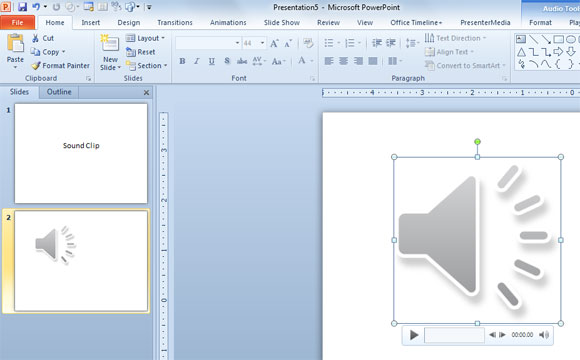Image resolution: width=580 pixels, height=360 pixels.
Task: Click the Cut scissors button
Action: [x=43, y=38]
